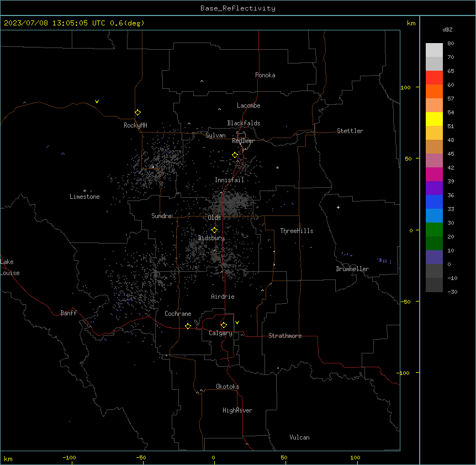Click the Sylvan label
Image resolution: width=476 pixels, height=465 pixels.
click(215, 135)
